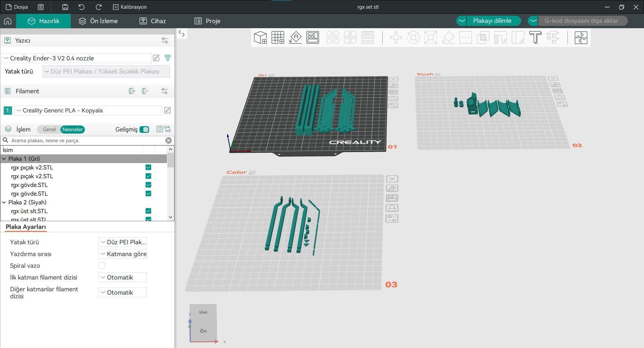Image resolution: width=644 pixels, height=348 pixels.
Task: Click the object list scrollbar down arrow
Action: (170, 217)
